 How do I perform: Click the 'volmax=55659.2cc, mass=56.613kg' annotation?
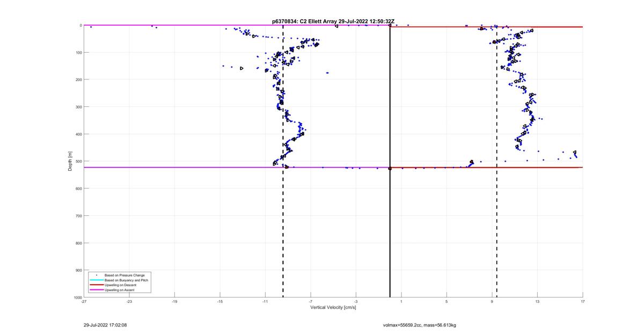(x=419, y=325)
